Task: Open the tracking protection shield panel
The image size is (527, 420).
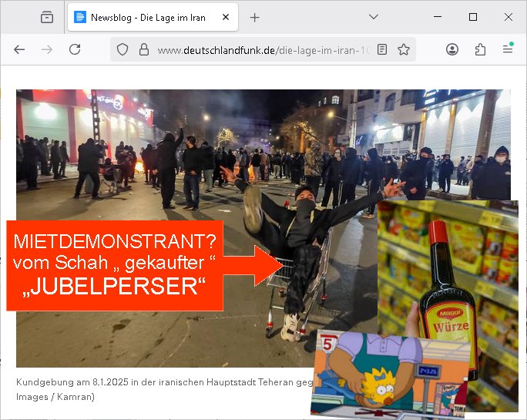Action: tap(123, 49)
